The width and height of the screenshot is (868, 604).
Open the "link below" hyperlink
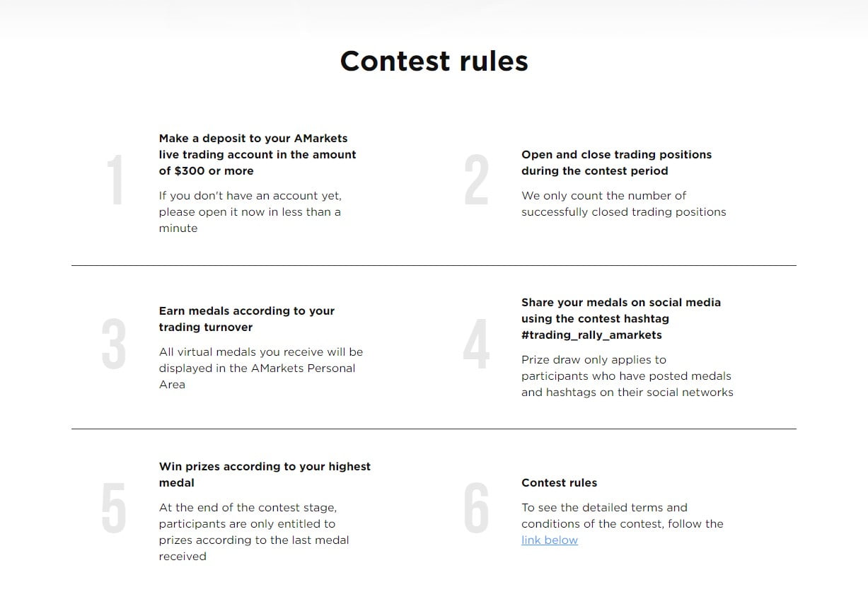tap(550, 540)
